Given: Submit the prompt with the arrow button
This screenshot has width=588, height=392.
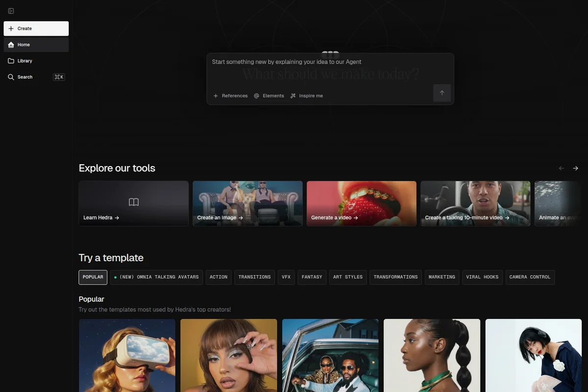Looking at the screenshot, I should click(441, 93).
